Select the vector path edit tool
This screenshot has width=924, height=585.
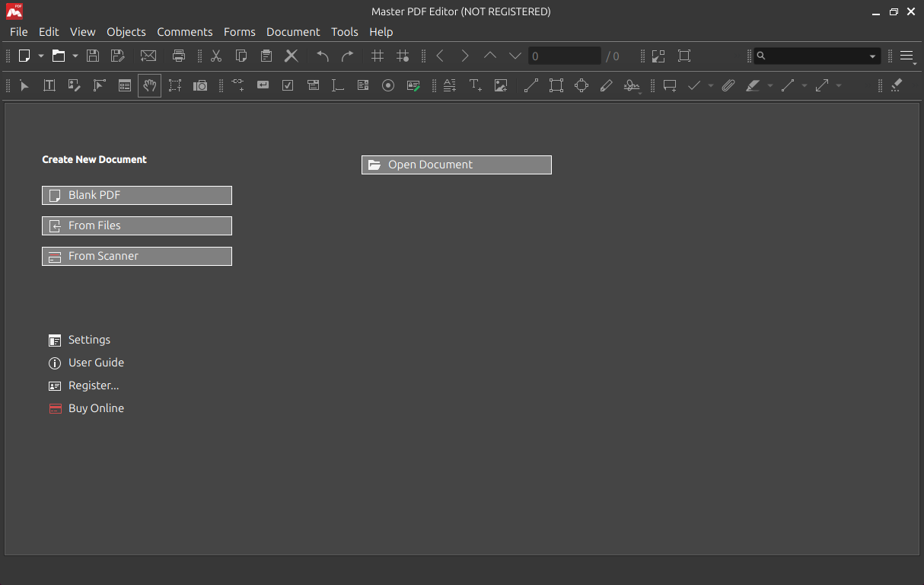99,86
